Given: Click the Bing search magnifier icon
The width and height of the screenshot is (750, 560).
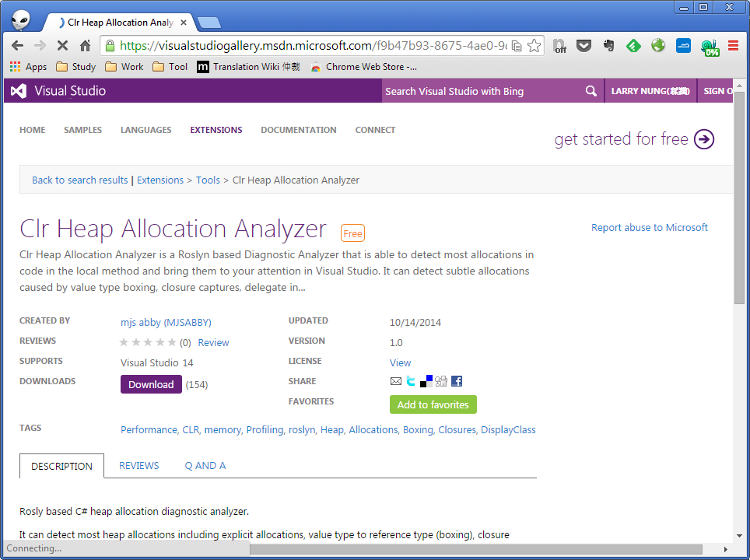Looking at the screenshot, I should (x=591, y=91).
